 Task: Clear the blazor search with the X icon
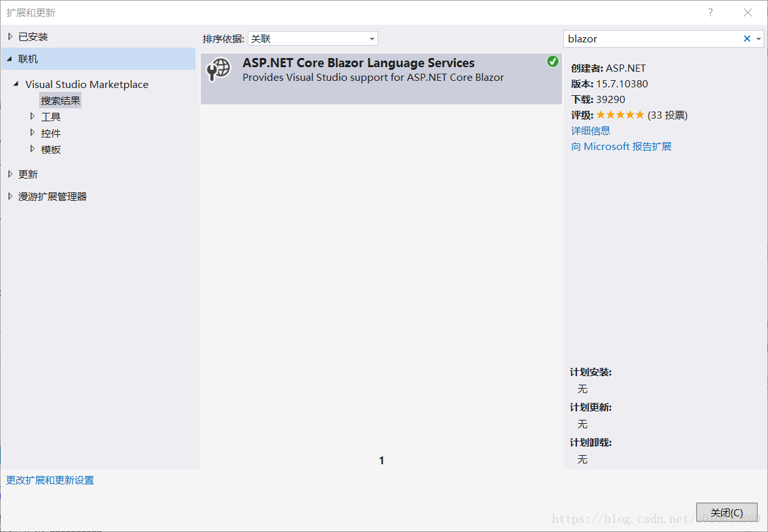747,38
